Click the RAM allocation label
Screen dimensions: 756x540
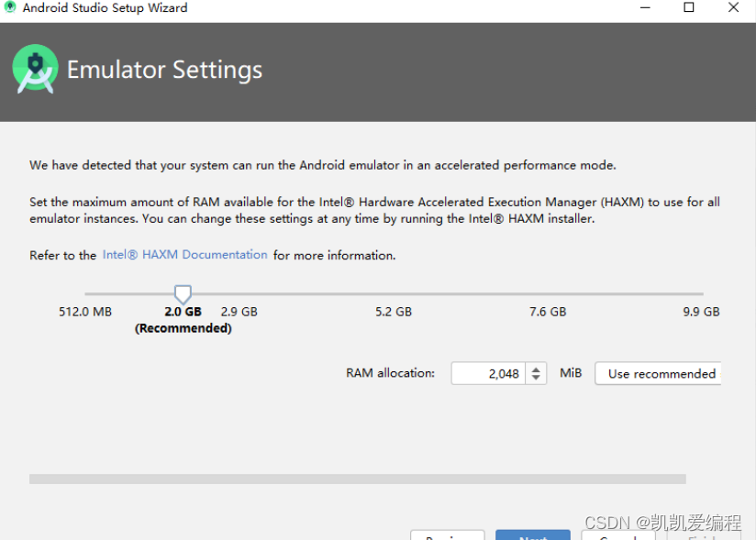point(390,373)
